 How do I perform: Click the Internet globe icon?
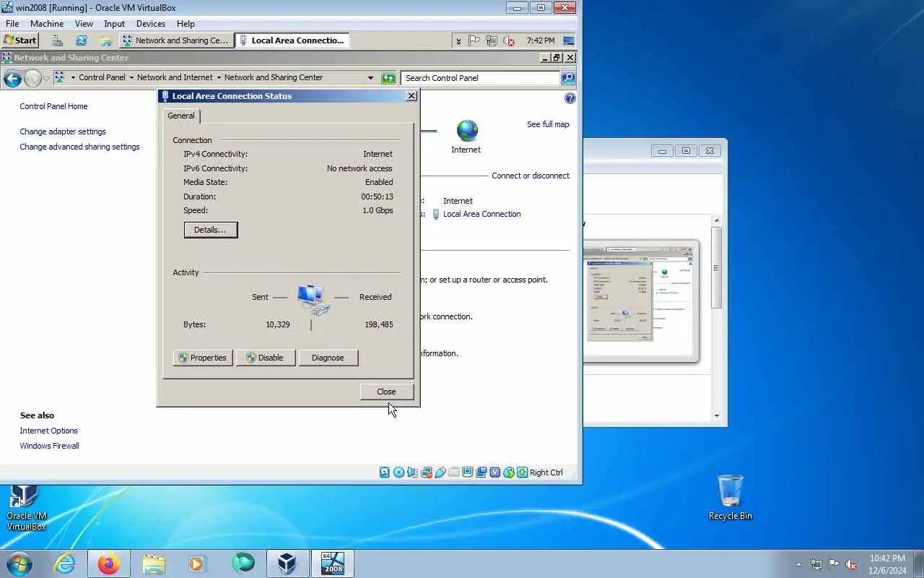tap(467, 131)
